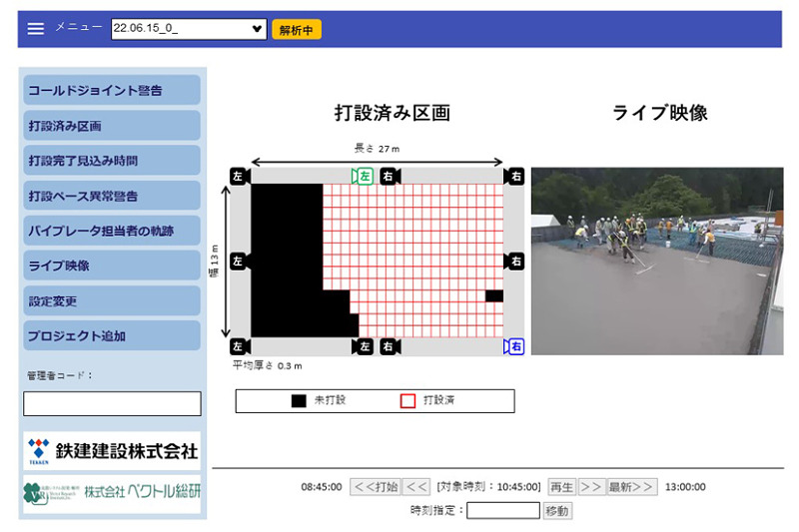Select the green-highlighted 左 camera icon

point(363,176)
